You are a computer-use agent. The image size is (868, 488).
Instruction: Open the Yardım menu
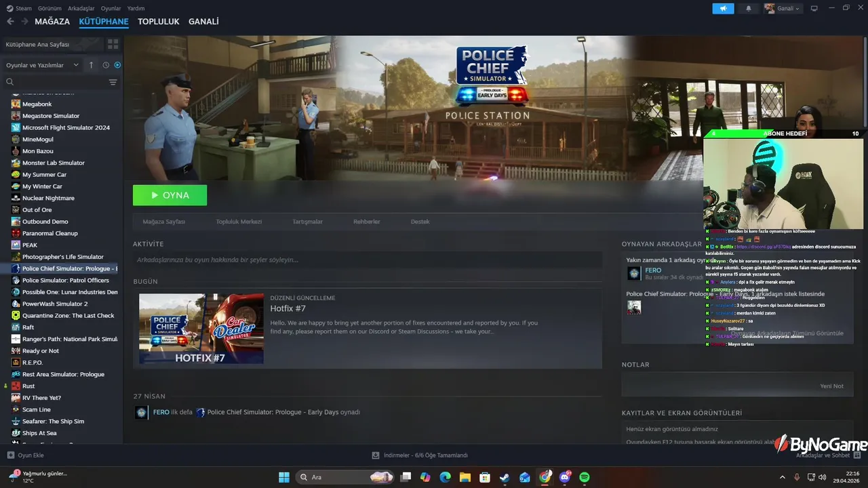(136, 8)
